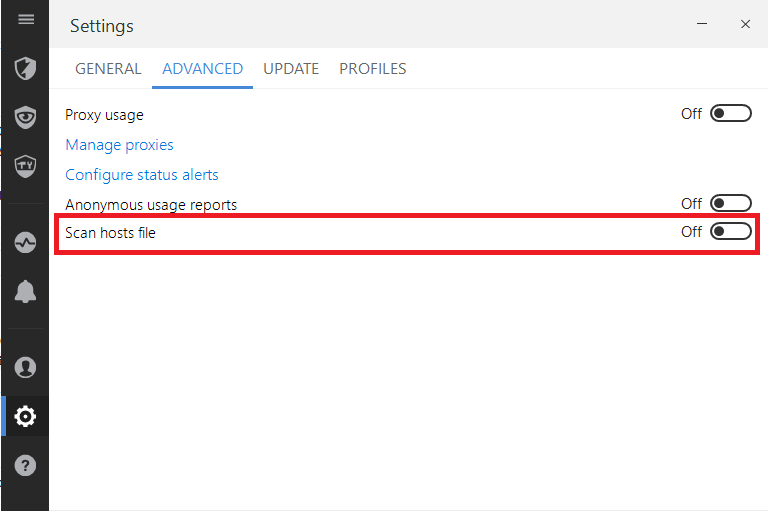Click the user account icon

tap(26, 367)
